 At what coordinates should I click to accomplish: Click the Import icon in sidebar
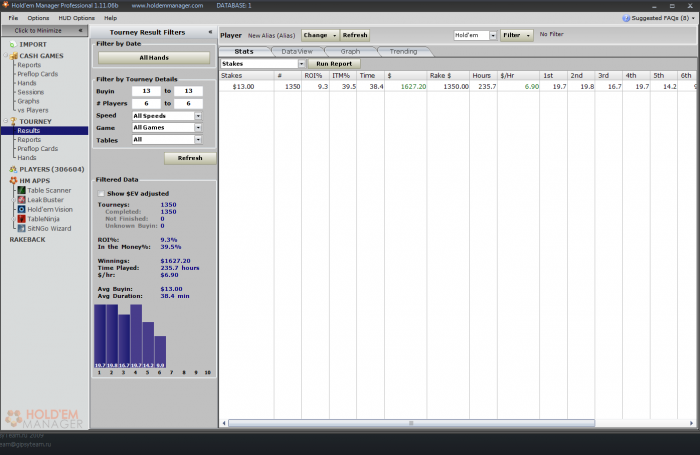click(x=12, y=45)
